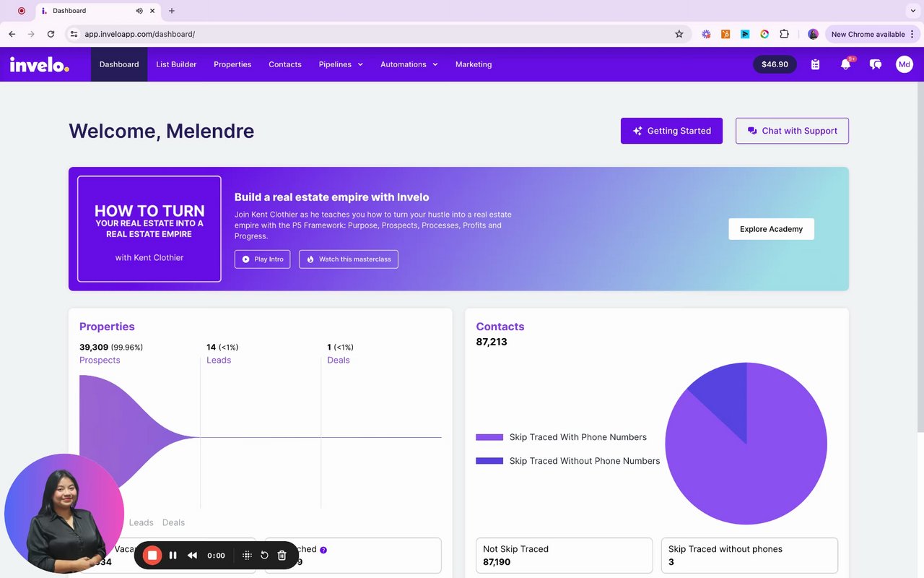
Task: Click Watch this masterclass
Action: (x=349, y=259)
